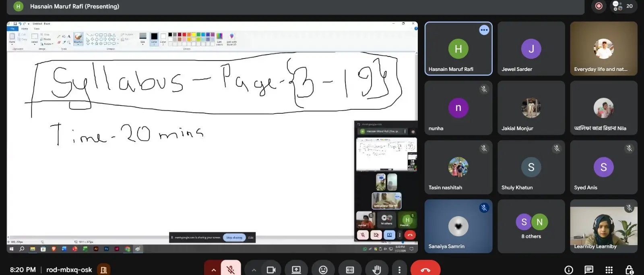Select the Text tool in Paint
Image resolution: width=644 pixels, height=275 pixels.
click(x=69, y=36)
